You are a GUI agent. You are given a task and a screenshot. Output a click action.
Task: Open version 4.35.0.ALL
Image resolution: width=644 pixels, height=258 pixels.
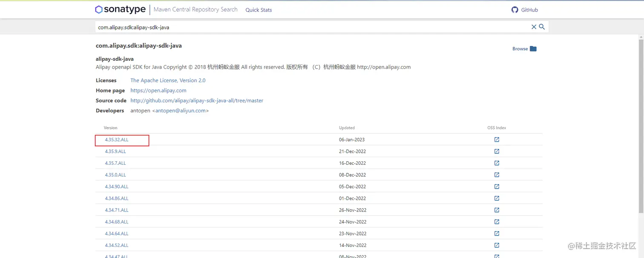click(x=115, y=175)
